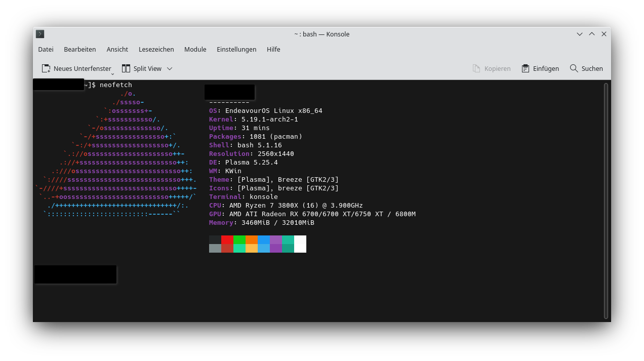Click the Uptime value '31 mins'
Viewport: 644px width, 361px height.
pos(256,128)
